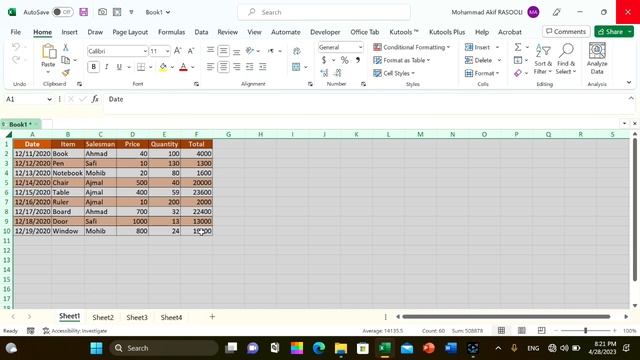This screenshot has height=360, width=640.
Task: Toggle Underline formatting
Action: [119, 67]
